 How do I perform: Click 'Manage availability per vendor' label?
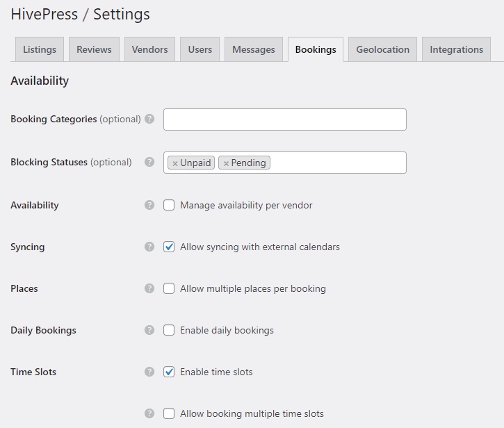click(x=246, y=206)
